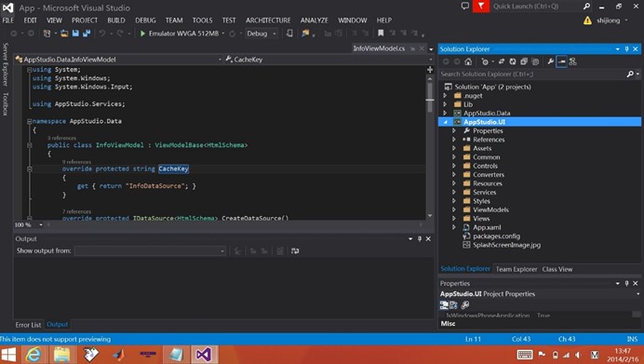Toggle auto-hide pin on Solution Explorer
The image size is (644, 364).
tap(626, 49)
